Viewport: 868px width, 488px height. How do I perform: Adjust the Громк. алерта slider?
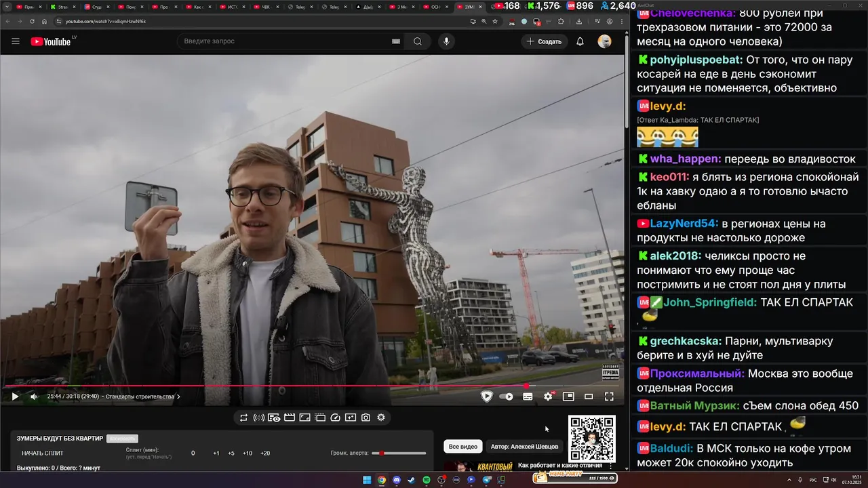pos(399,453)
